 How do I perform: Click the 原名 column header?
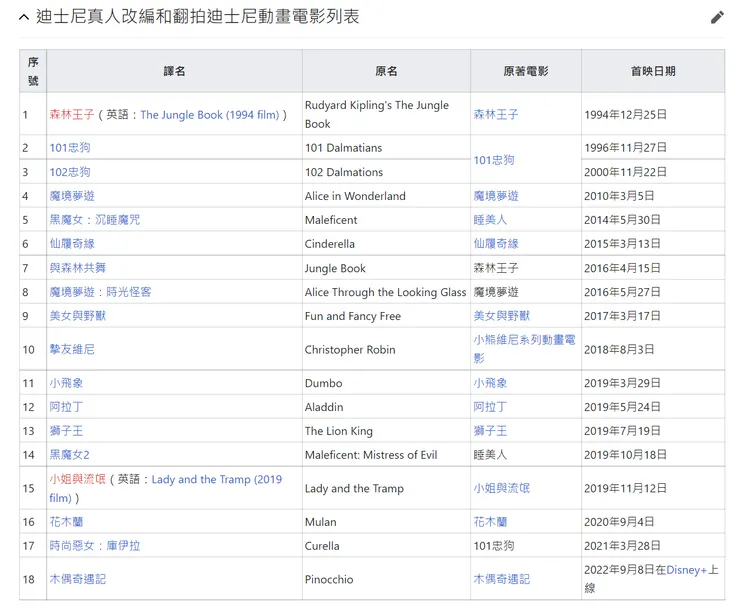coord(386,71)
